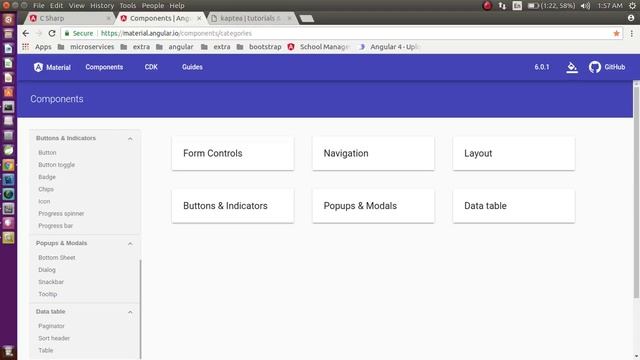Click the sidebar's vertical scrollbar

(140, 309)
